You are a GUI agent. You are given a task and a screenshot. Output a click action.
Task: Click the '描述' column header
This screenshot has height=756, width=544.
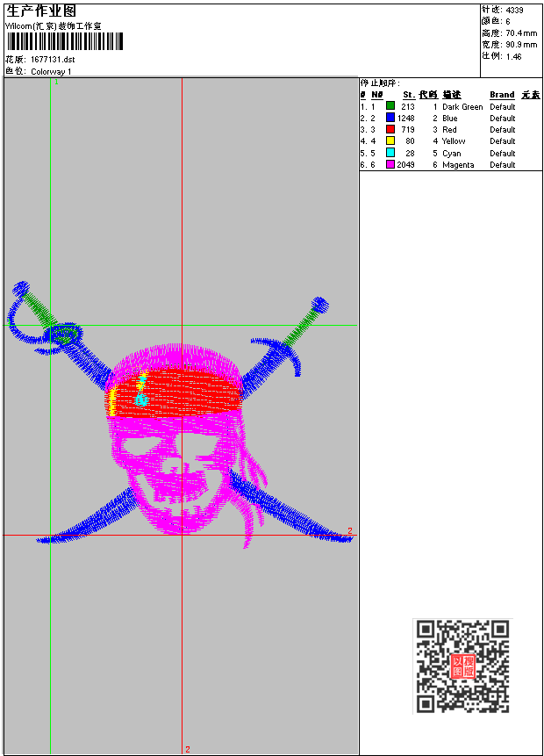click(x=452, y=95)
